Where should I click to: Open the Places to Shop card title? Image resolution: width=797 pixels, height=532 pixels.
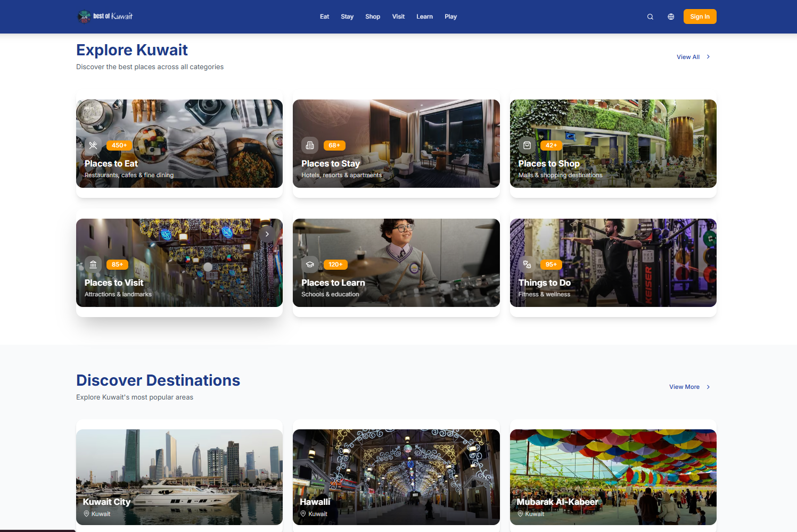coord(549,164)
